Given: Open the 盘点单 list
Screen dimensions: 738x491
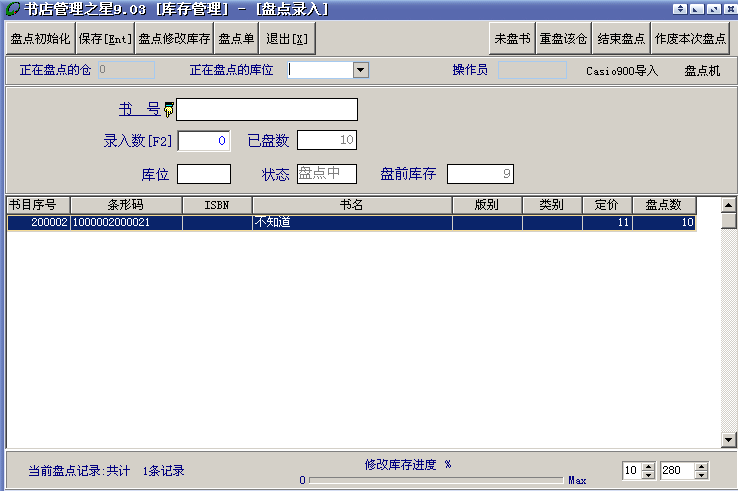Looking at the screenshot, I should click(236, 39).
